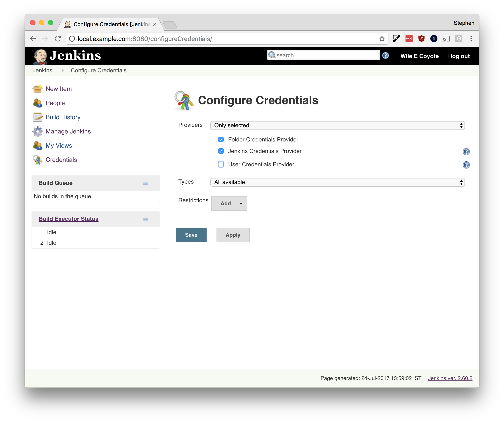Click the Jenkins version link

coord(450,378)
